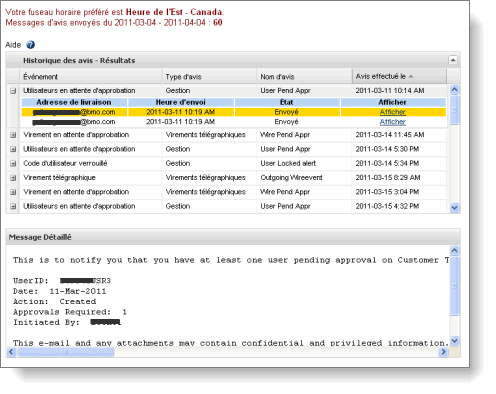Select the highlighted row's 'Envoyé' status

(x=287, y=112)
